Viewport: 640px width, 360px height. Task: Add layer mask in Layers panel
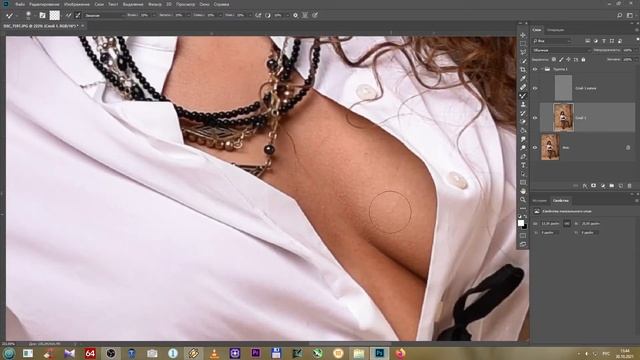click(593, 186)
